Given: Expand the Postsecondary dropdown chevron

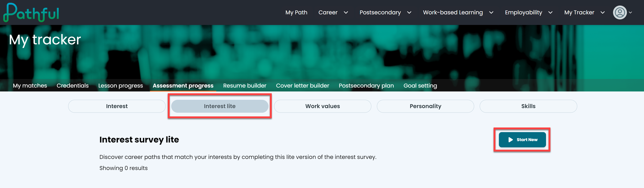Looking at the screenshot, I should pyautogui.click(x=409, y=12).
